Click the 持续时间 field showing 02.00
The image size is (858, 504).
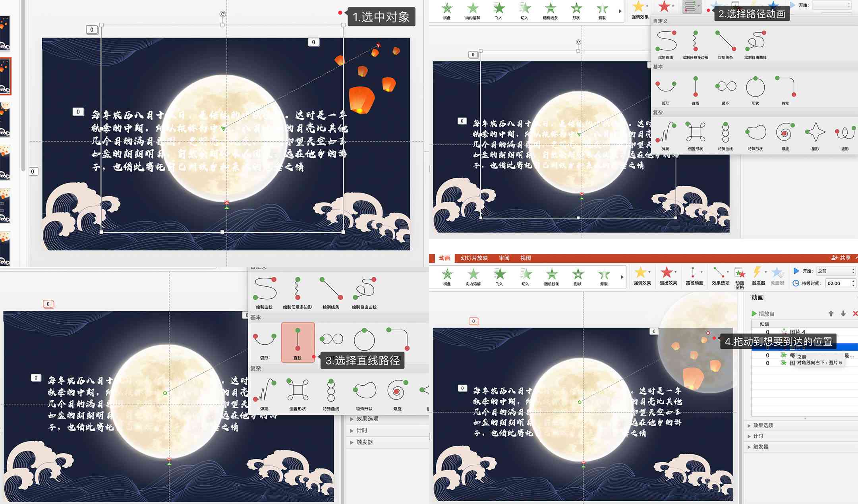pos(837,283)
